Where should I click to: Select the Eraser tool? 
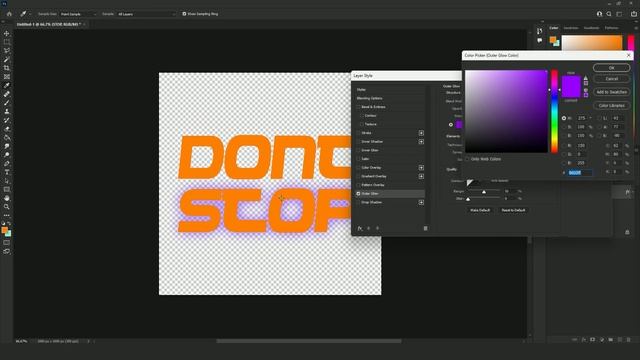[7, 129]
